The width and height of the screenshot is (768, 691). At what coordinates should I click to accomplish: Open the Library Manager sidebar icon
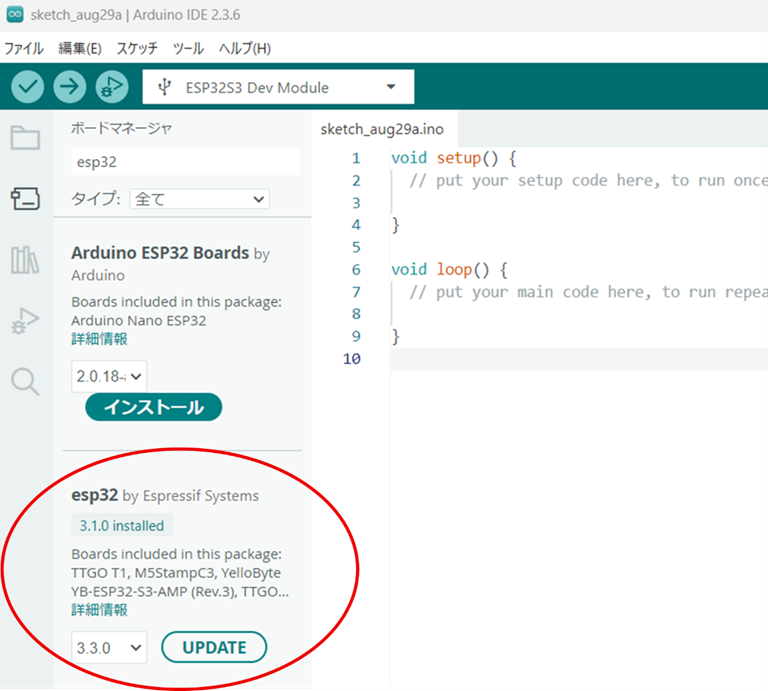(x=25, y=260)
